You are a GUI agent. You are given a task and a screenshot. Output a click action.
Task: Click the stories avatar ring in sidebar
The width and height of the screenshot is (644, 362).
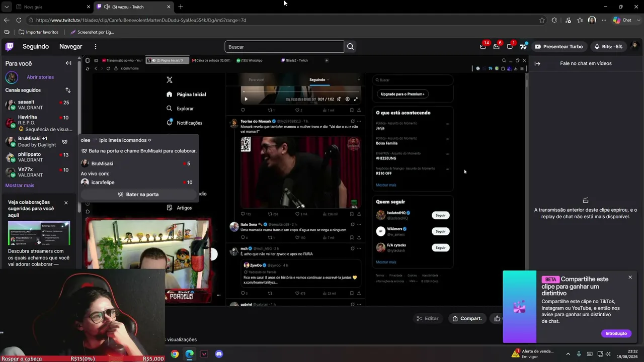click(12, 77)
